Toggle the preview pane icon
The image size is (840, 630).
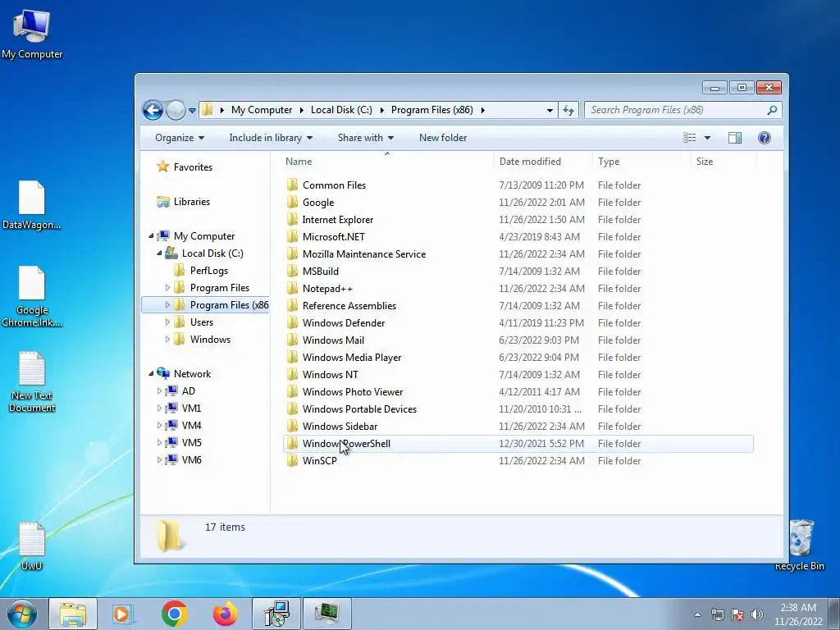click(x=734, y=138)
